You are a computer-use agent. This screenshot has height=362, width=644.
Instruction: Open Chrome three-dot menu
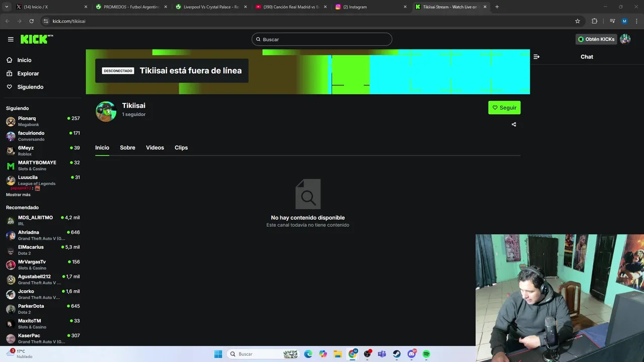tap(636, 21)
